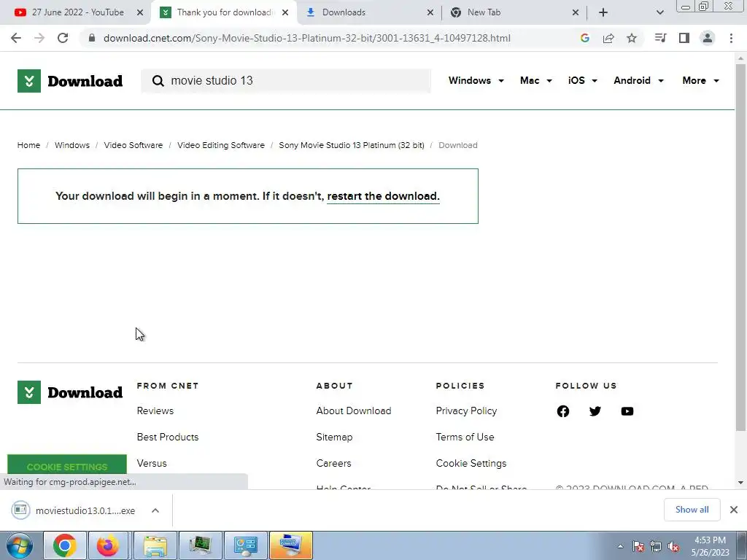This screenshot has width=747, height=560.
Task: Expand the iOS dropdown menu
Action: pos(582,80)
